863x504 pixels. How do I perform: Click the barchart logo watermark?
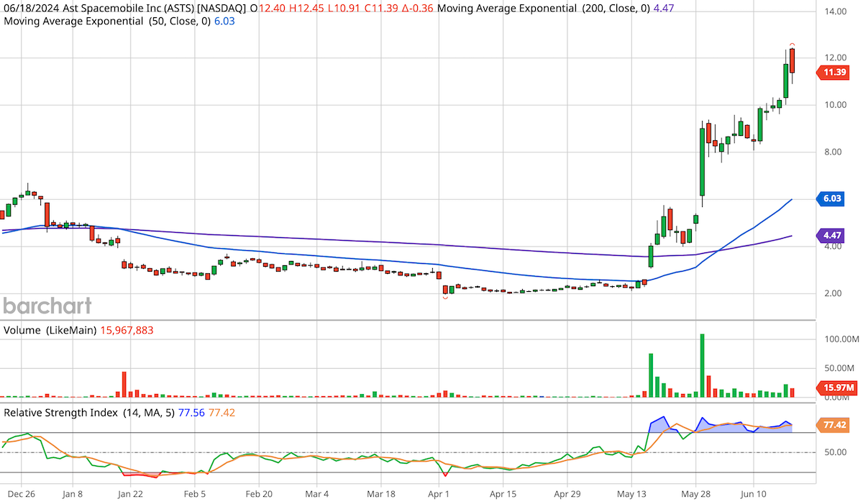point(46,306)
